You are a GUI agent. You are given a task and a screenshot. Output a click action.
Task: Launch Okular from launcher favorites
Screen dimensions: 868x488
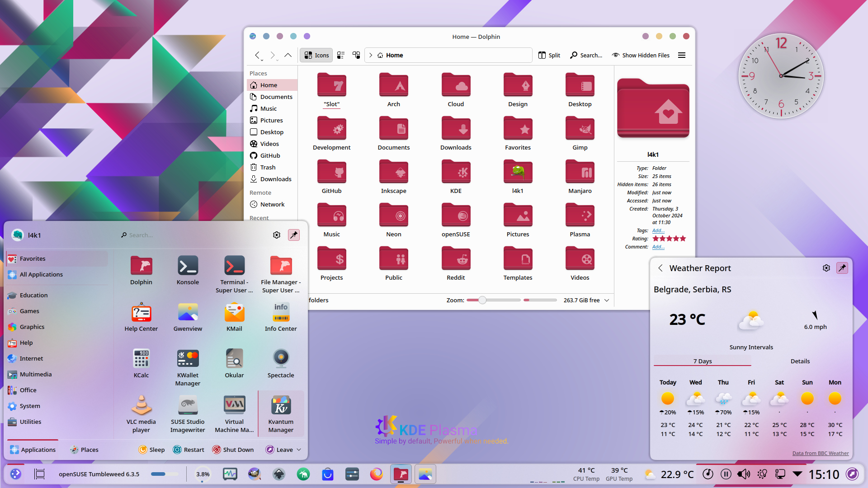[x=234, y=364]
